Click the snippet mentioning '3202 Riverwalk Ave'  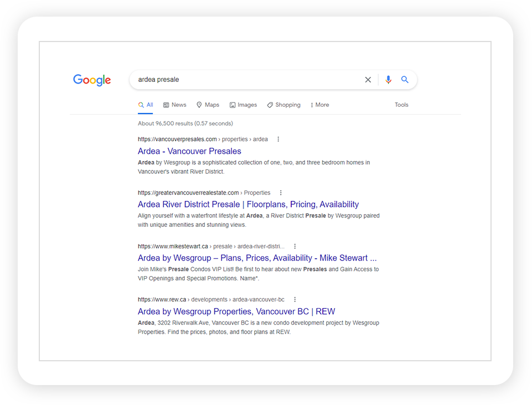(x=259, y=328)
